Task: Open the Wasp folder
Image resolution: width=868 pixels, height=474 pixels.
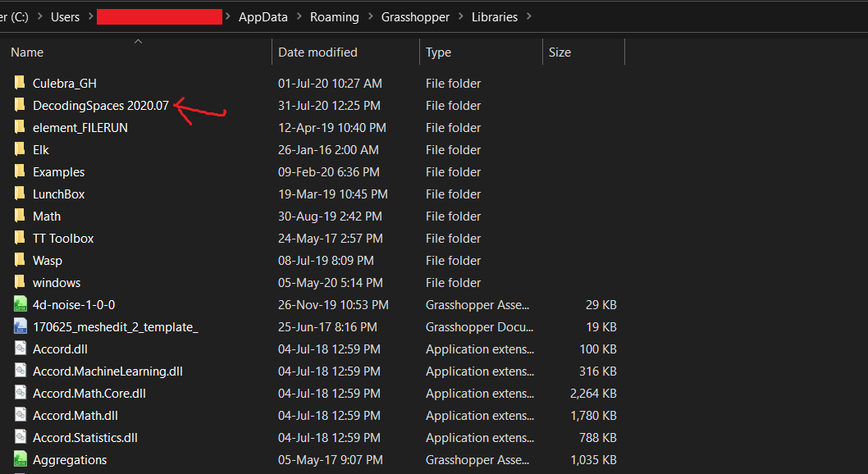Action: (x=47, y=260)
